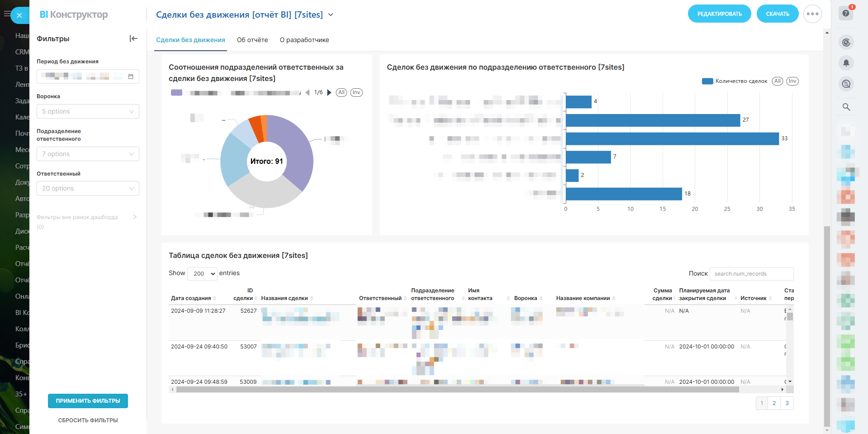Click the help question mark icon
The width and height of the screenshot is (868, 434).
tap(846, 13)
